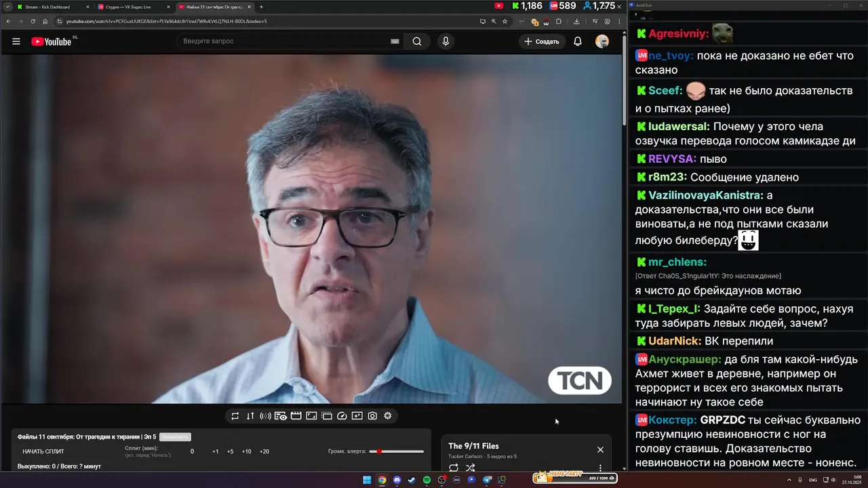
Task: Open the YouTube account avatar menu
Action: 602,41
